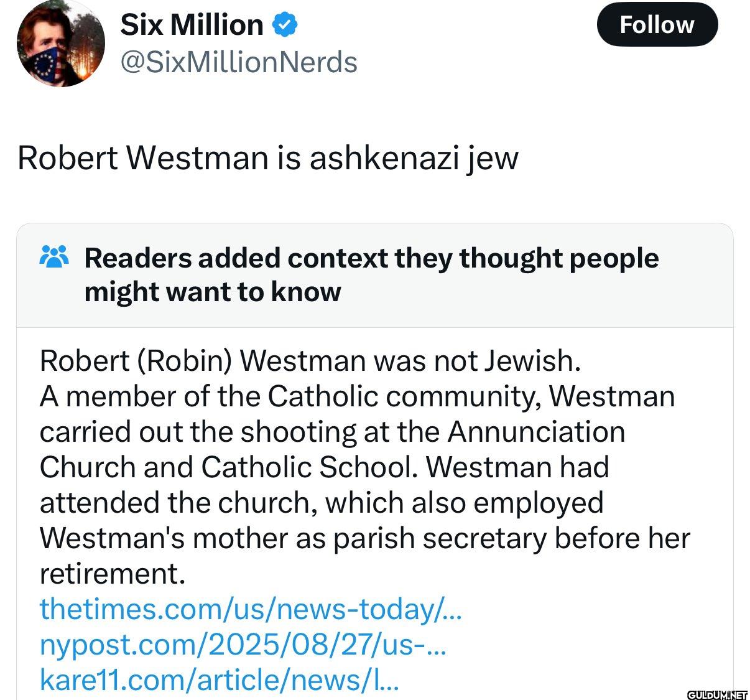Click the word 'retirement.' ending the note

pos(113,574)
